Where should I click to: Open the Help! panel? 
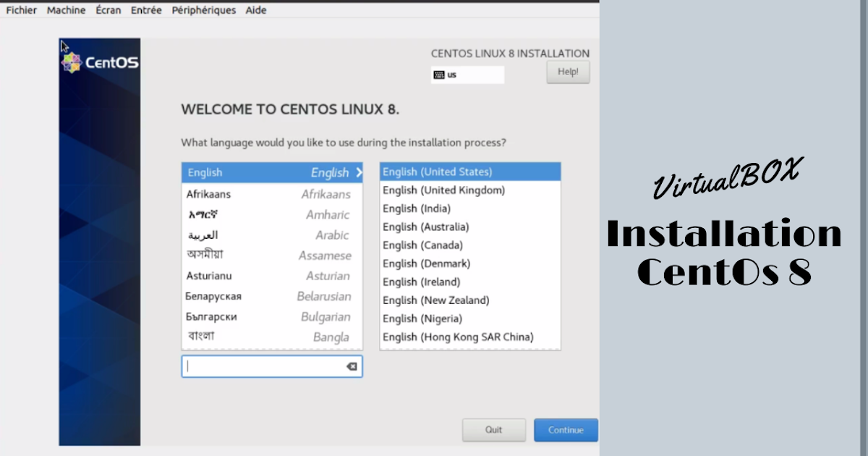[568, 72]
